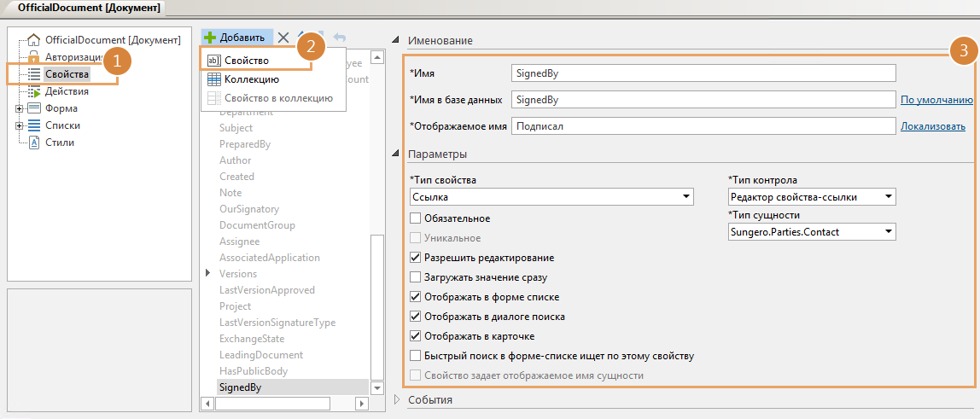Enable the Обязательное checkbox

416,218
